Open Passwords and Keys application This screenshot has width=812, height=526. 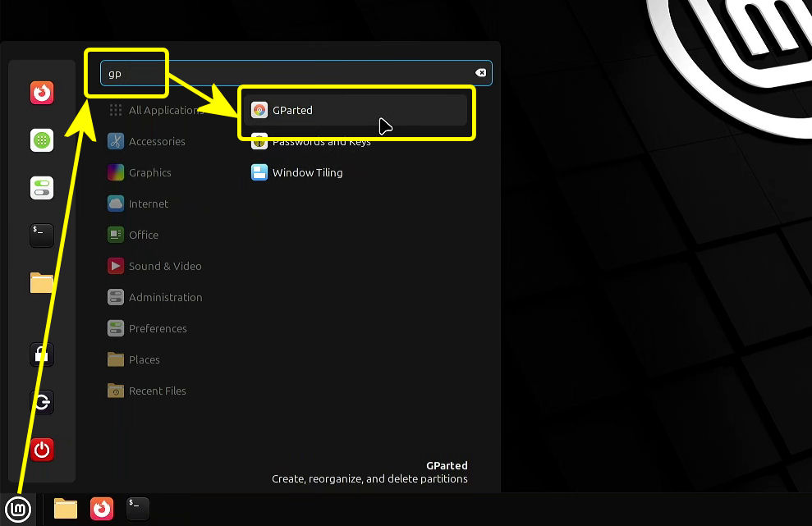tap(321, 142)
